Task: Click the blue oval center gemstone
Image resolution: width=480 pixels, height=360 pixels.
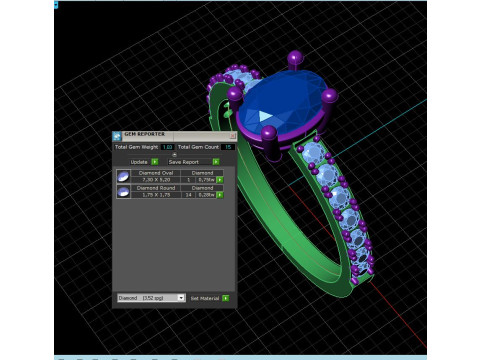Action: [283, 102]
